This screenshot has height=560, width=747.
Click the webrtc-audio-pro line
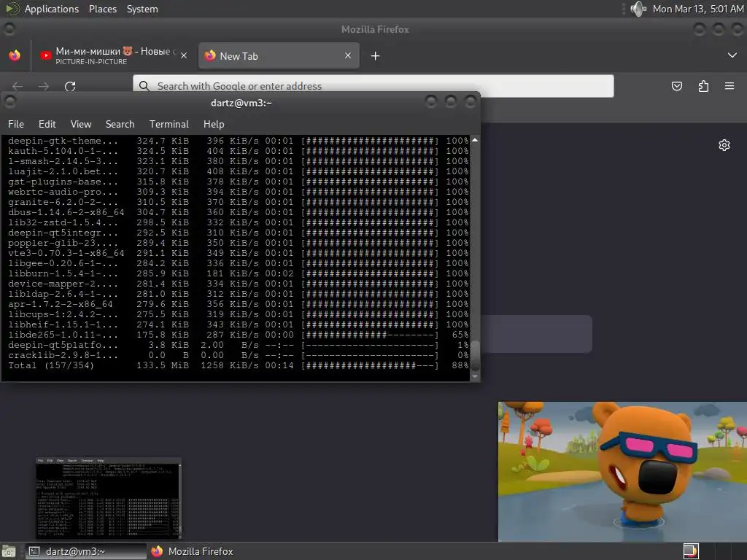(239, 192)
